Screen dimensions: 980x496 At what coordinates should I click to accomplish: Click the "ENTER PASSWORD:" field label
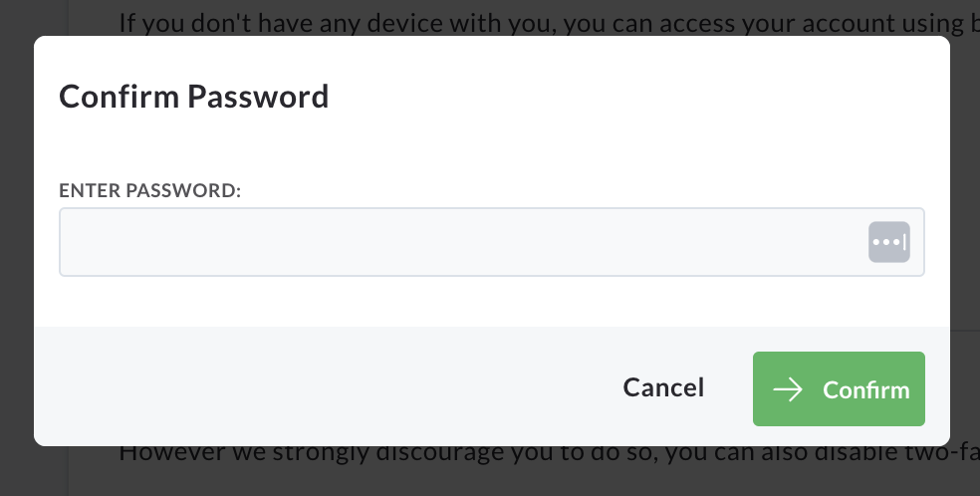click(150, 190)
